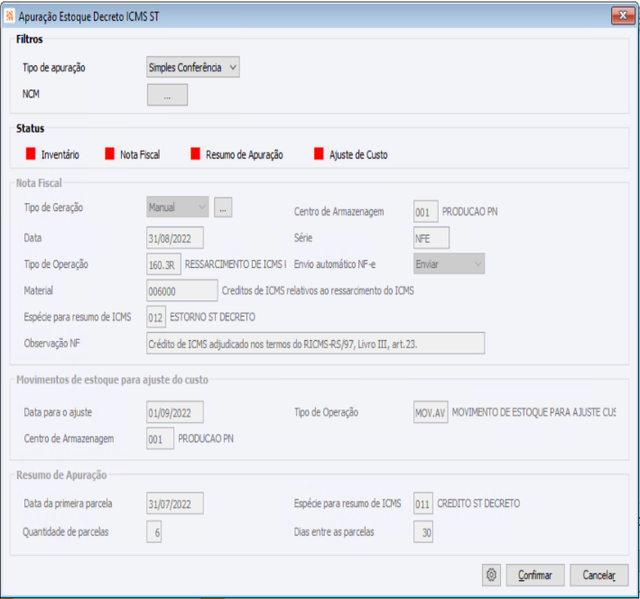Click the CREDITO ST DECRETO text

tap(478, 504)
